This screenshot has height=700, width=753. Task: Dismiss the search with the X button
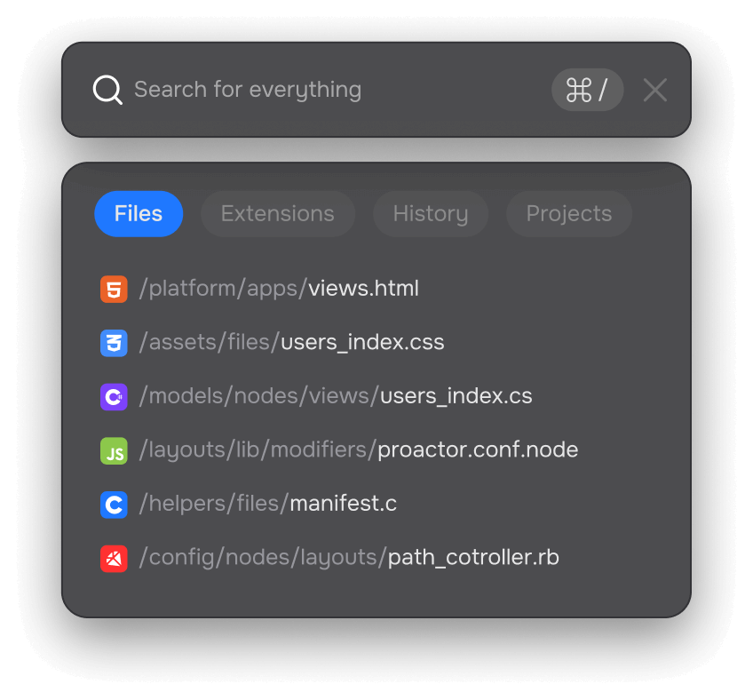coord(654,90)
